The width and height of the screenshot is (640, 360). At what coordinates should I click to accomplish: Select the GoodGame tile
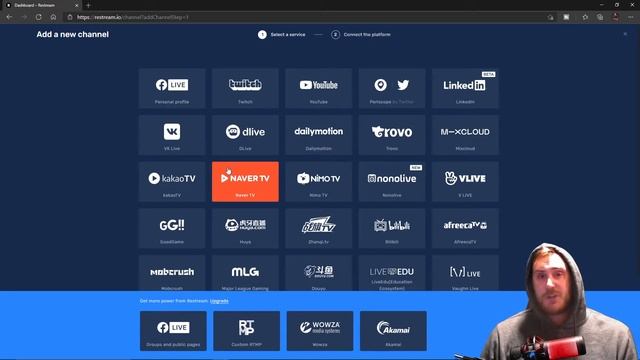coord(172,229)
